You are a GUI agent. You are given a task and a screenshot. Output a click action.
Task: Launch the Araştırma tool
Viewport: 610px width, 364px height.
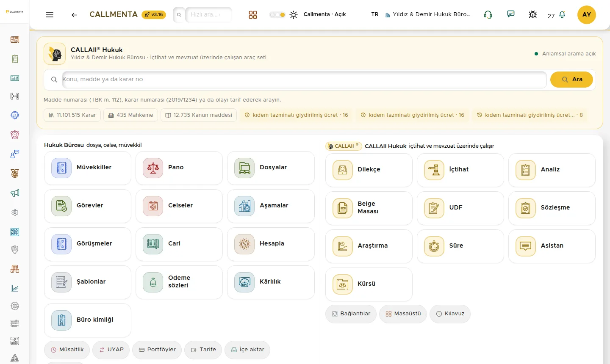click(369, 246)
